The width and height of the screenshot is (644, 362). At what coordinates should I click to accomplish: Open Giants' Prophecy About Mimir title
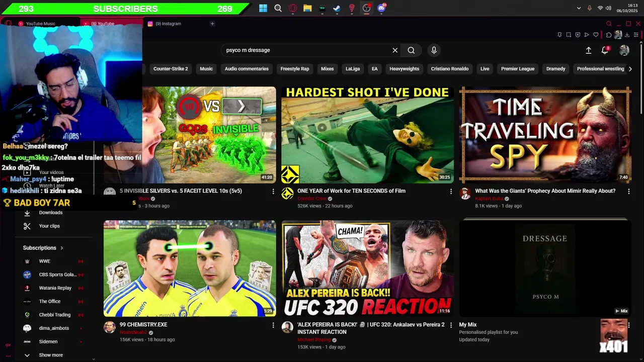(x=545, y=191)
